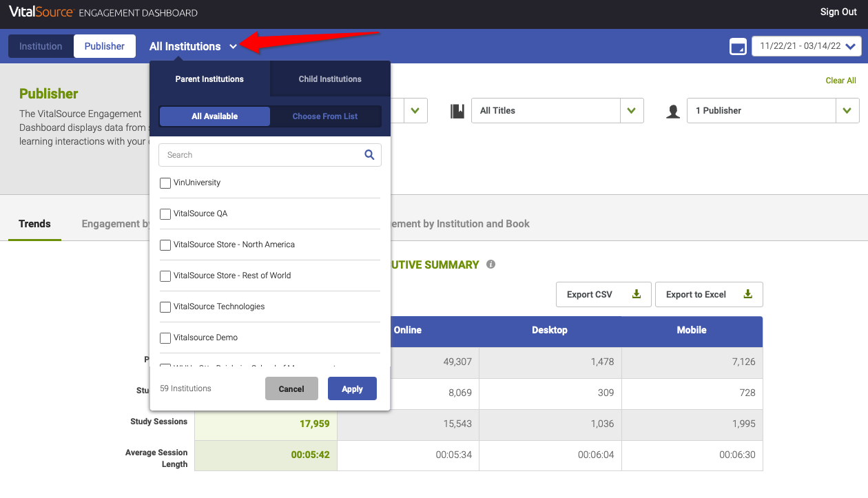Tick the Vitalsource Demo checkbox
The width and height of the screenshot is (868, 498).
[165, 338]
